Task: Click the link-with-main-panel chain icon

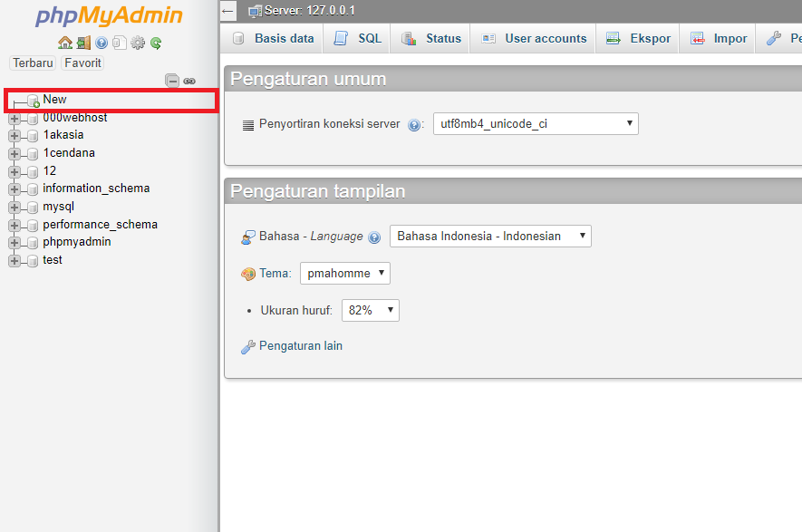Action: [189, 81]
